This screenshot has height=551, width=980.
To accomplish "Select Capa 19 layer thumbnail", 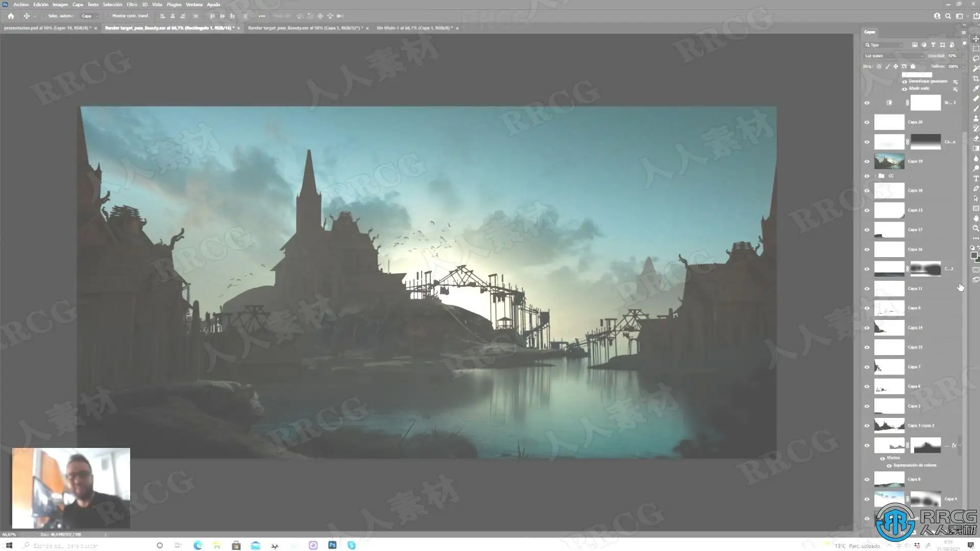I will (889, 162).
